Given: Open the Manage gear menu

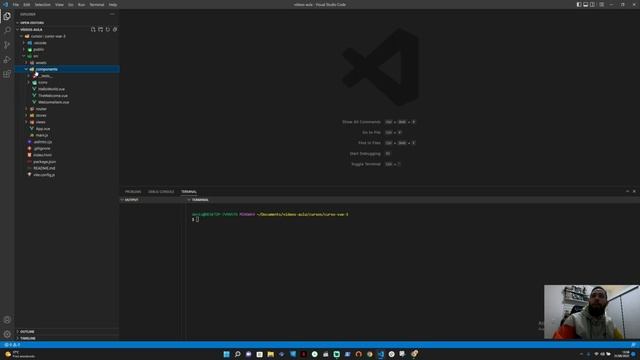Looking at the screenshot, I should point(7,334).
